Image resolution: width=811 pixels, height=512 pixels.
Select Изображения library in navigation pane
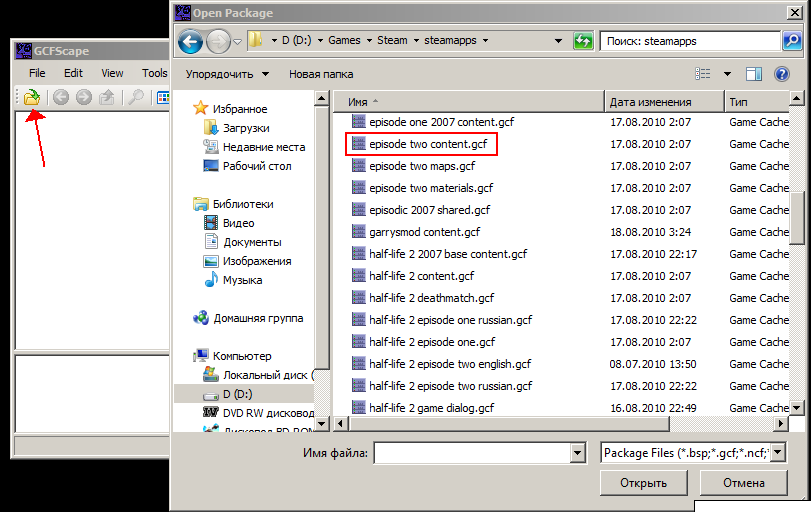[257, 261]
